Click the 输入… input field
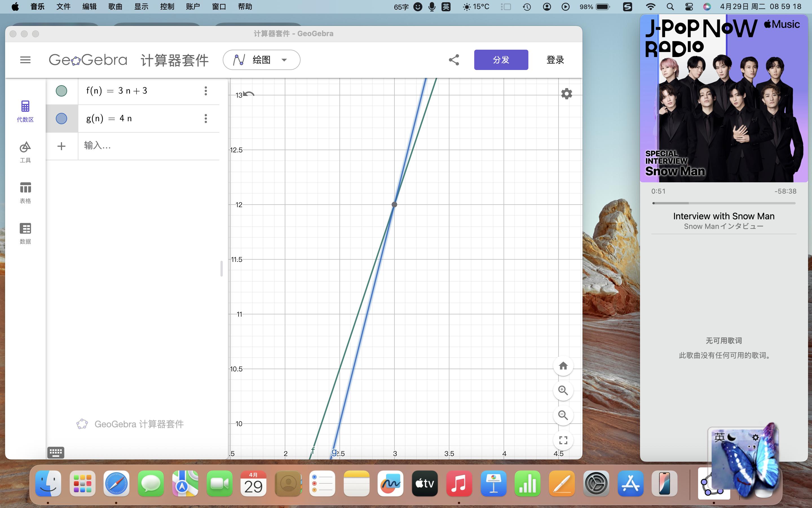The height and width of the screenshot is (508, 812). click(149, 146)
